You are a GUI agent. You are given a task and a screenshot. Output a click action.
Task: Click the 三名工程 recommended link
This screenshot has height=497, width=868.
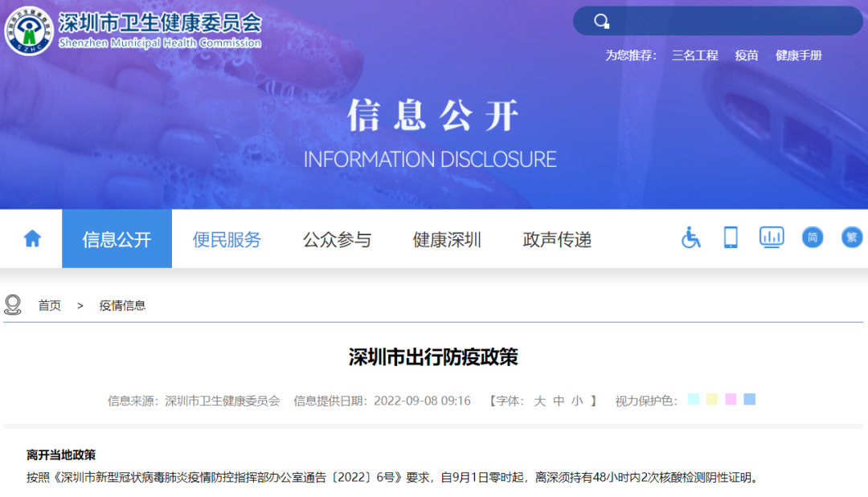[x=694, y=55]
